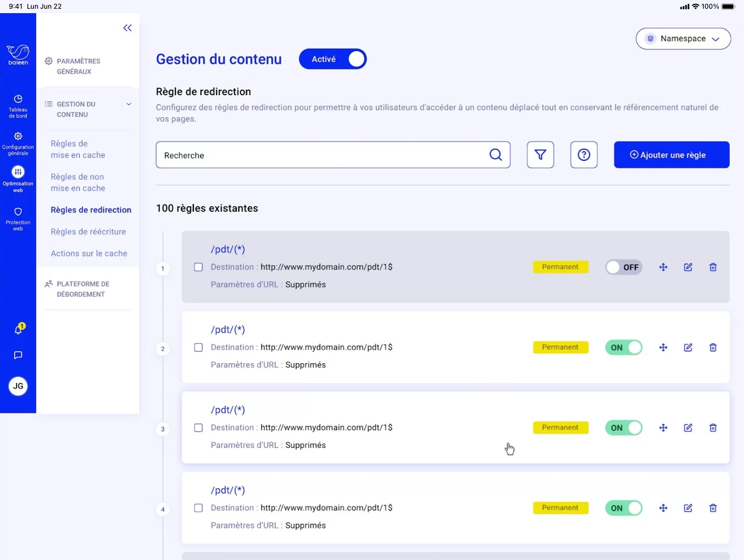Screen dimensions: 744x560
Task: Edit rule 2 with pencil icon
Action: 688,348
